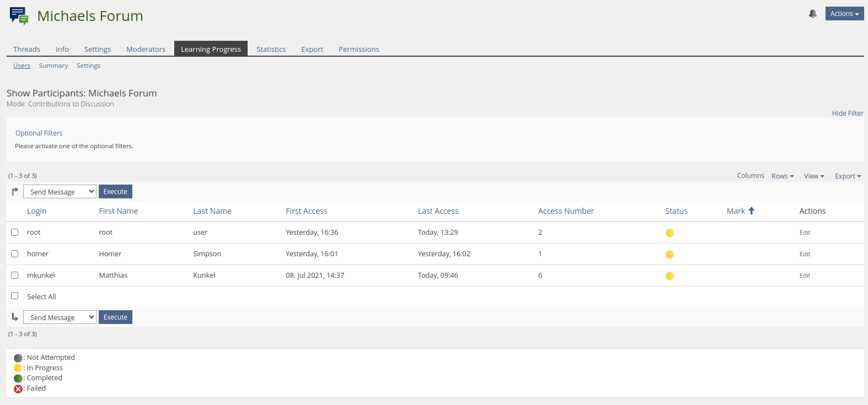The height and width of the screenshot is (405, 868).
Task: Click homer's yellow status indicator
Action: point(669,255)
